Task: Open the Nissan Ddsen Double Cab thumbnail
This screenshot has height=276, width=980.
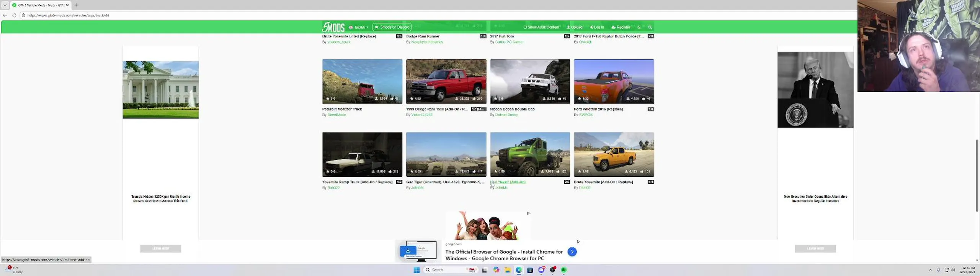Action: pyautogui.click(x=530, y=81)
